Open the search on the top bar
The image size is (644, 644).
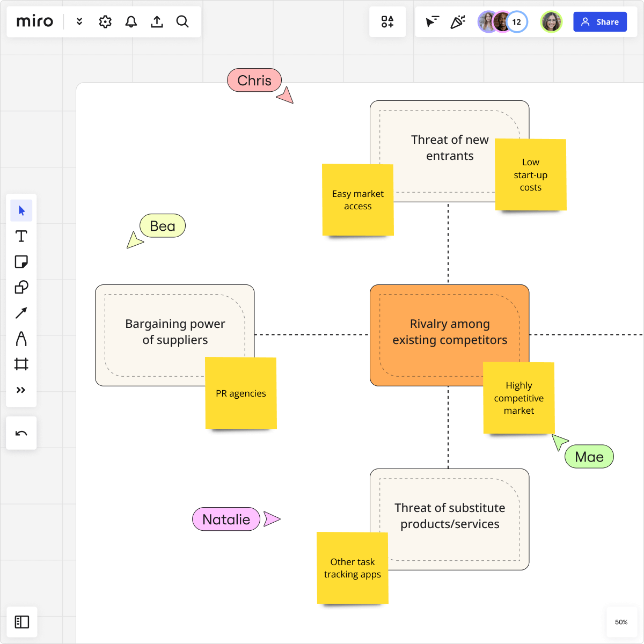(182, 21)
